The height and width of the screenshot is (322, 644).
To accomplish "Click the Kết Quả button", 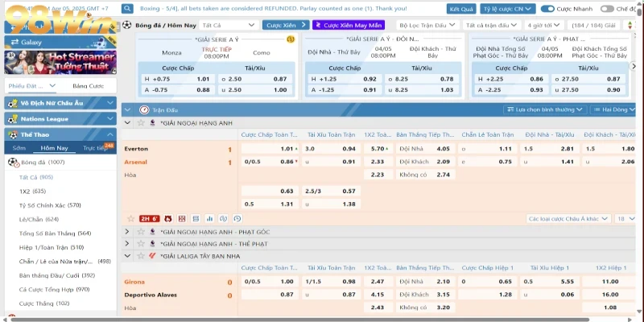I will [461, 9].
